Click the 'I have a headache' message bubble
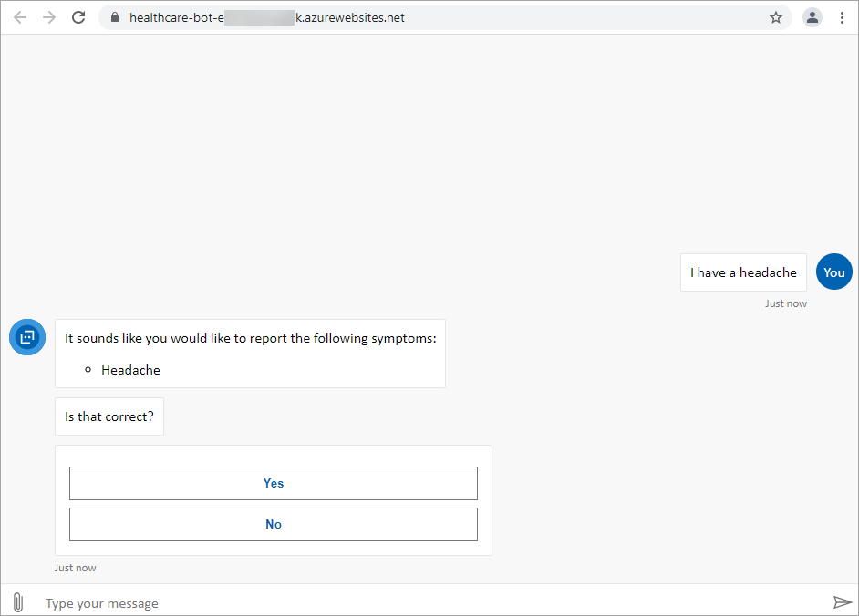859x616 pixels. click(743, 272)
